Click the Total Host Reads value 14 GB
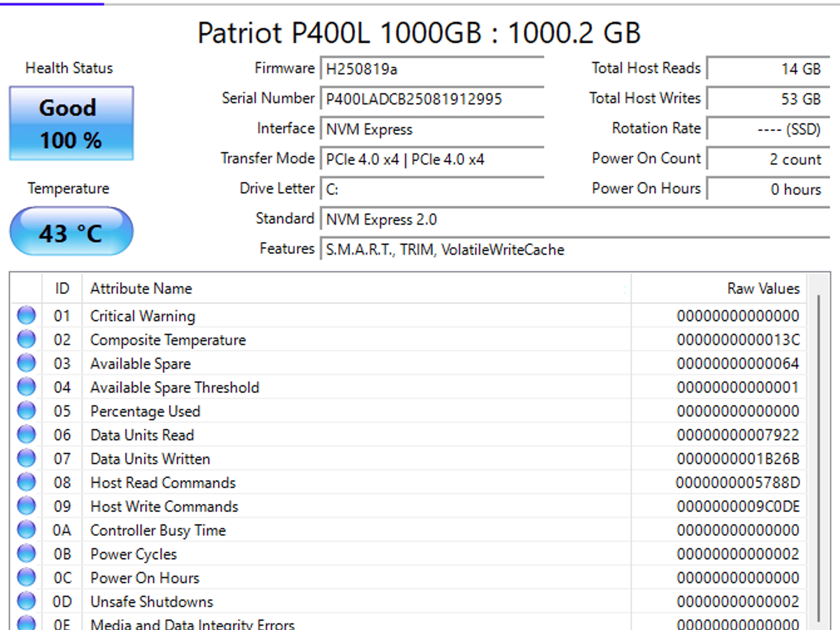The width and height of the screenshot is (840, 630). pos(768,68)
